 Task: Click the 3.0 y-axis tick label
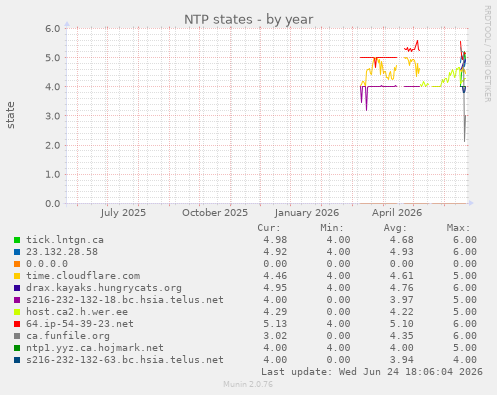tap(53, 116)
